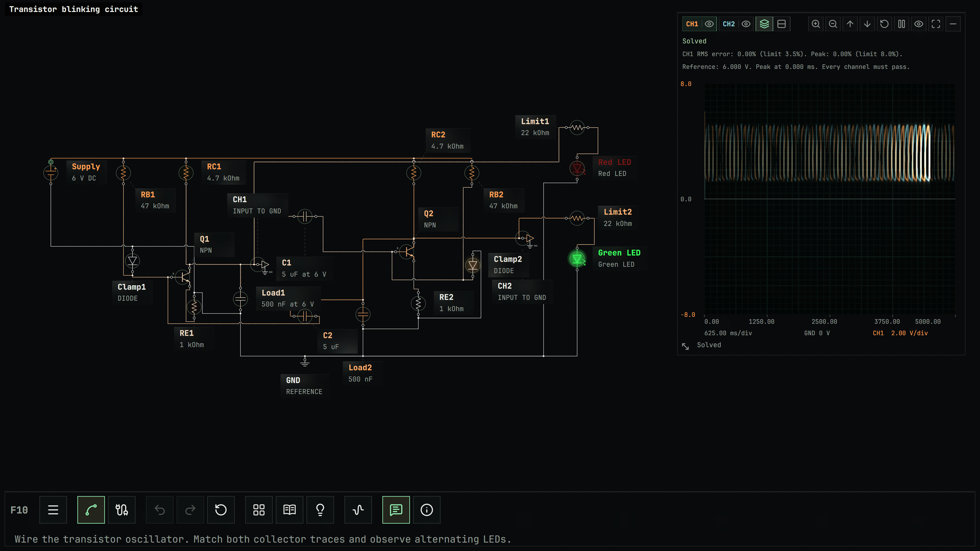Click the Transistor blinking circuit title
Viewport: 980px width, 551px height.
tap(73, 9)
